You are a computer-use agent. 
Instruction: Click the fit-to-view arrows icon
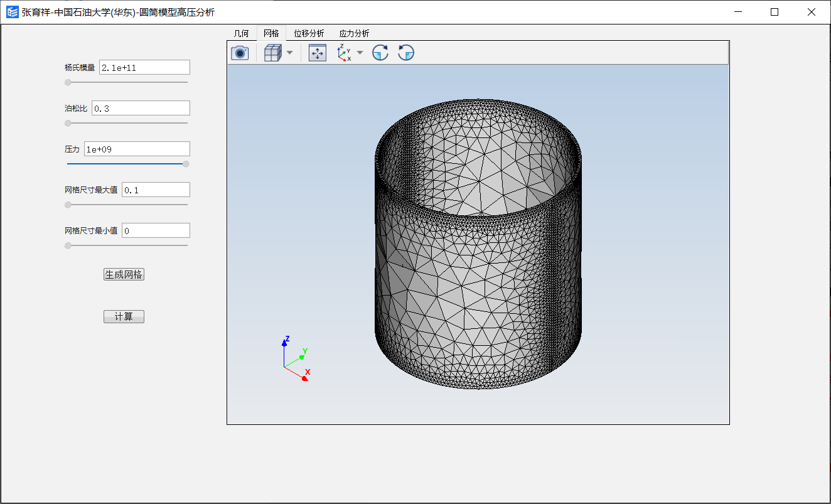click(x=318, y=53)
